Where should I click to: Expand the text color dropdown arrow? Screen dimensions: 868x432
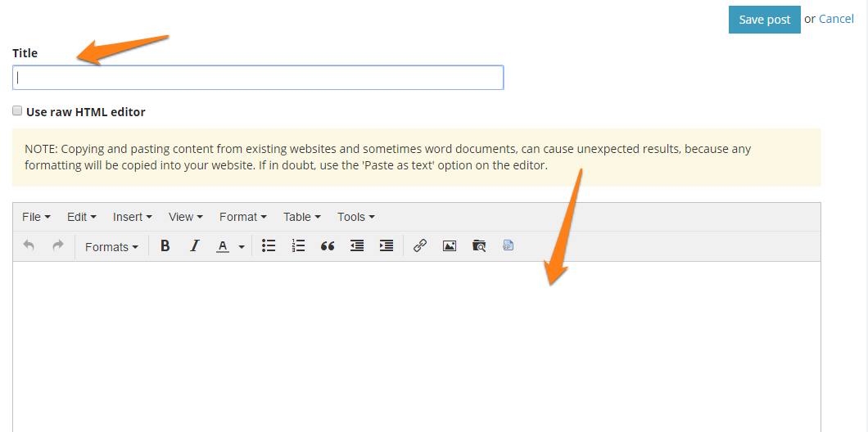click(x=242, y=246)
